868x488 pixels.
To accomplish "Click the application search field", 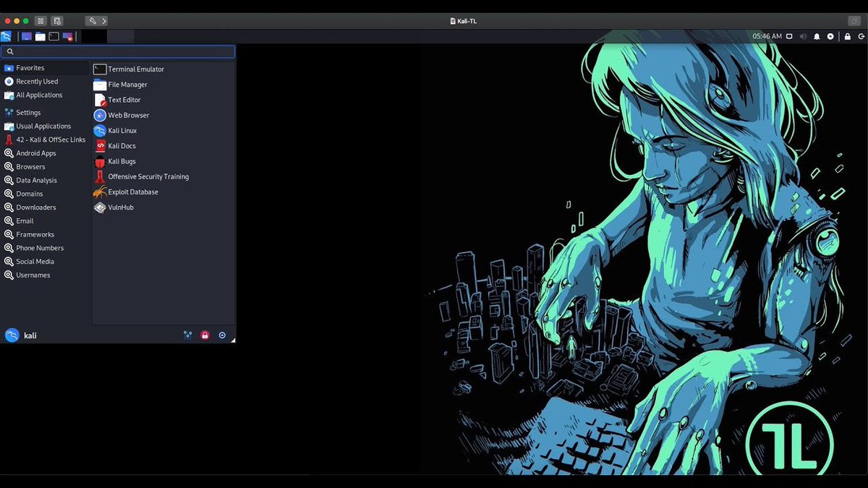I will (x=118, y=52).
